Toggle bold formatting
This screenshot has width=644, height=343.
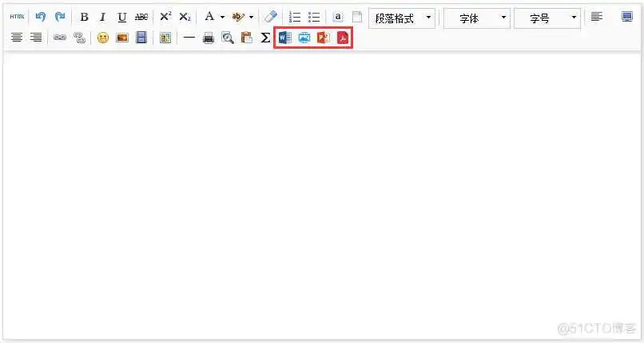[84, 17]
